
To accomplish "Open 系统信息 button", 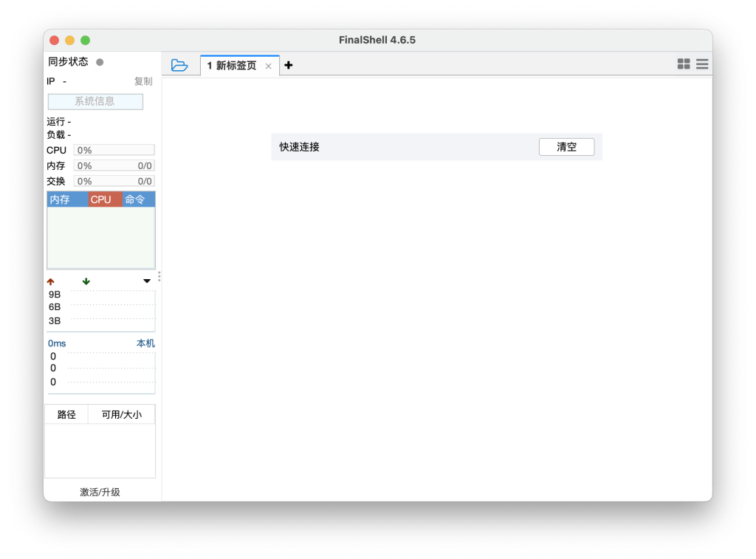I will pyautogui.click(x=95, y=101).
